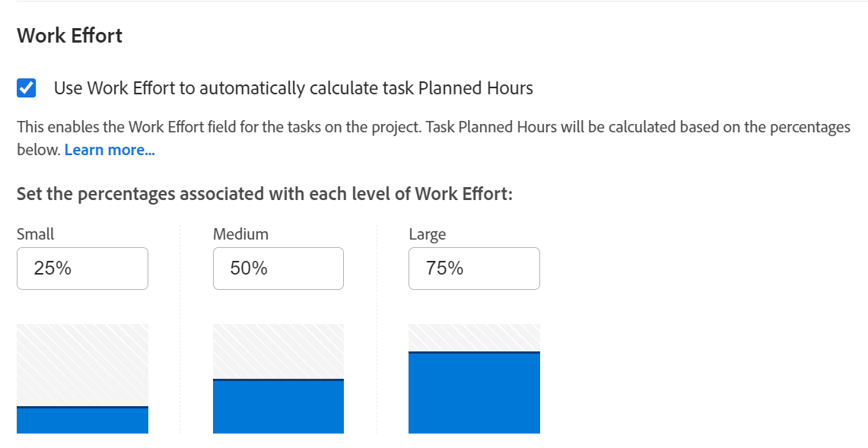Click the 'Use Work Effort to automatically calculate' label
The image size is (868, 448).
point(293,88)
